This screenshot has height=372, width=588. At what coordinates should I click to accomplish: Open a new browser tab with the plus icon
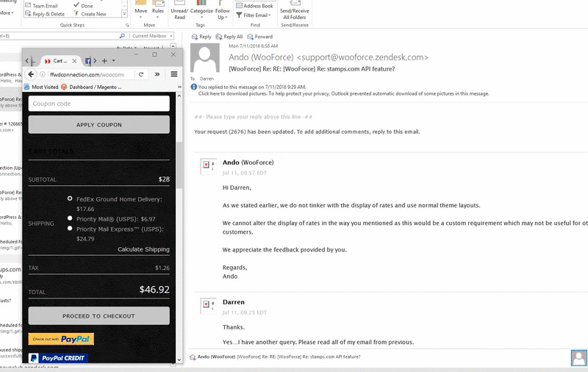point(104,61)
